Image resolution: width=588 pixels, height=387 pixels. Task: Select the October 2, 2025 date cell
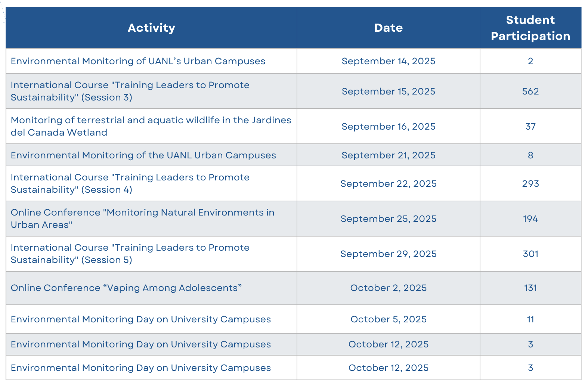[x=389, y=288]
